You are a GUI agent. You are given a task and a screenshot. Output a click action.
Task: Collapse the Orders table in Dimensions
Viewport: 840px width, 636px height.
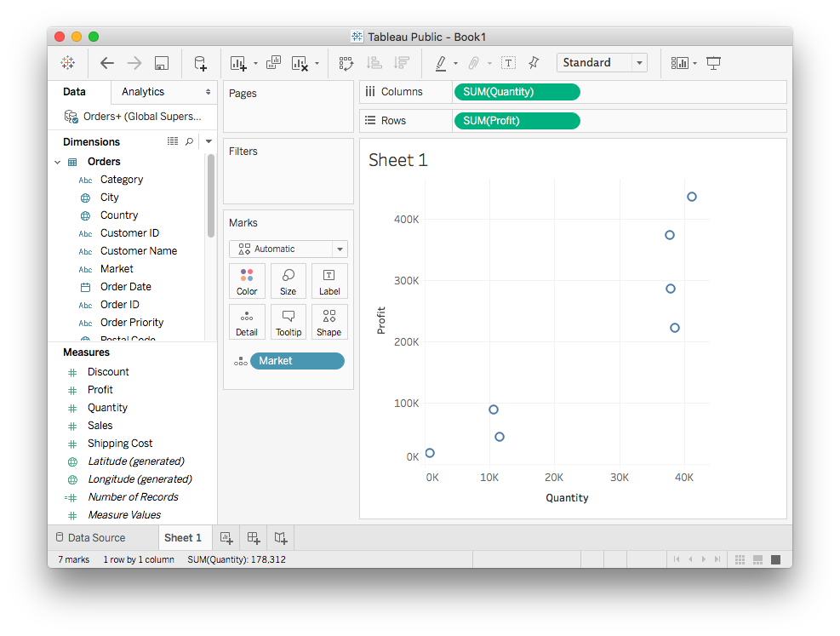[x=58, y=162]
